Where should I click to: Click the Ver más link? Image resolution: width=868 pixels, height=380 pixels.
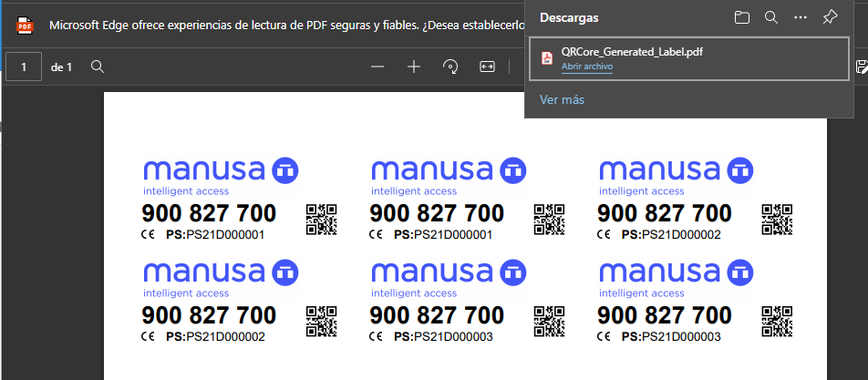tap(562, 100)
